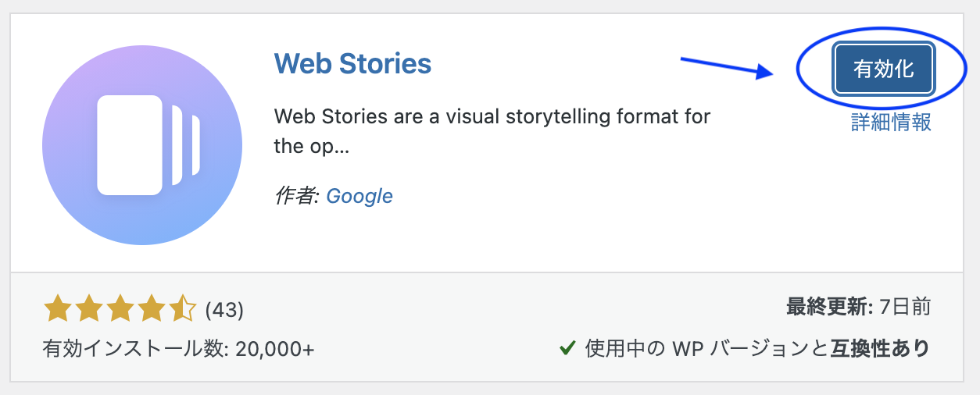Open the 詳細情報 details link
The image size is (980, 395).
(891, 122)
